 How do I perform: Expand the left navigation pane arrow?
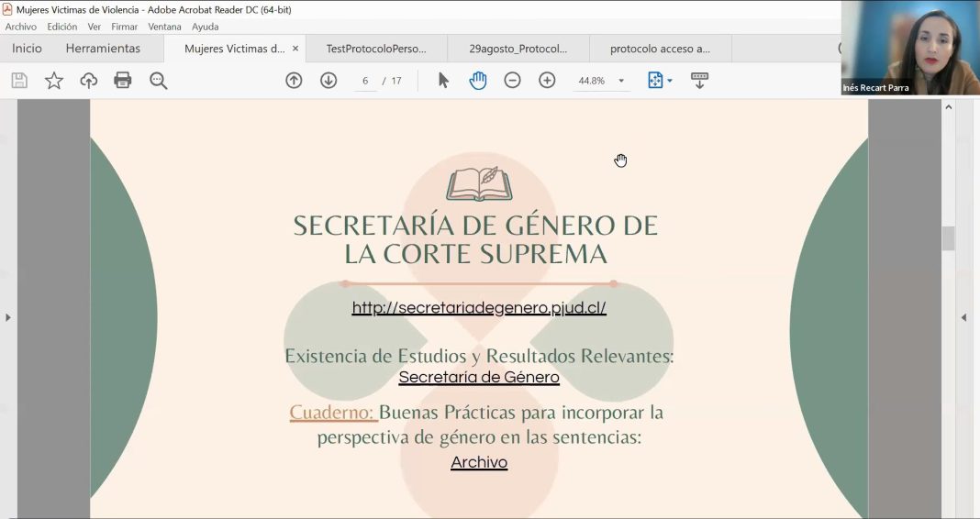point(8,317)
